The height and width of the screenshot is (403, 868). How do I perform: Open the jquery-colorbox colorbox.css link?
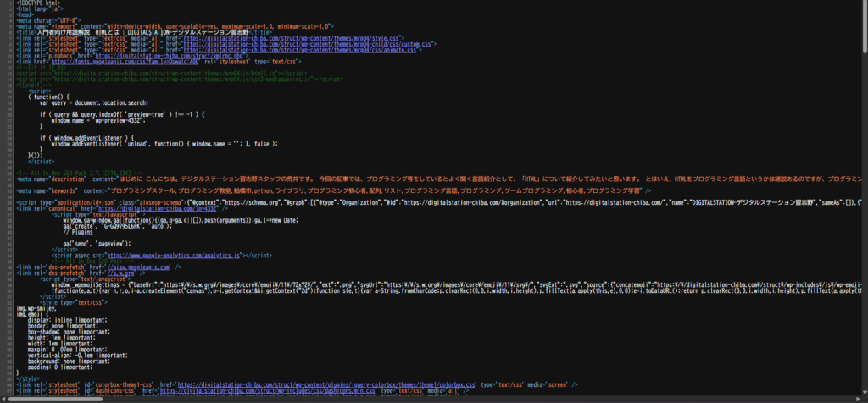326,384
